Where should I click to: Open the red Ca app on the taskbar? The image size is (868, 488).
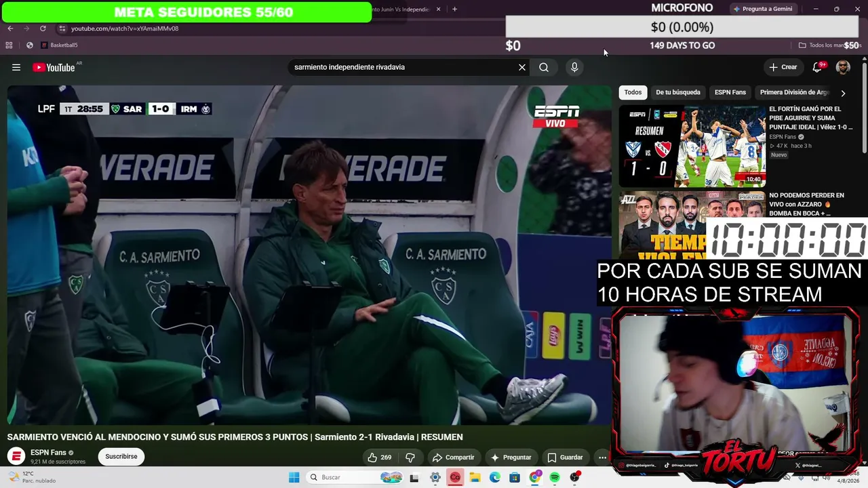455,477
